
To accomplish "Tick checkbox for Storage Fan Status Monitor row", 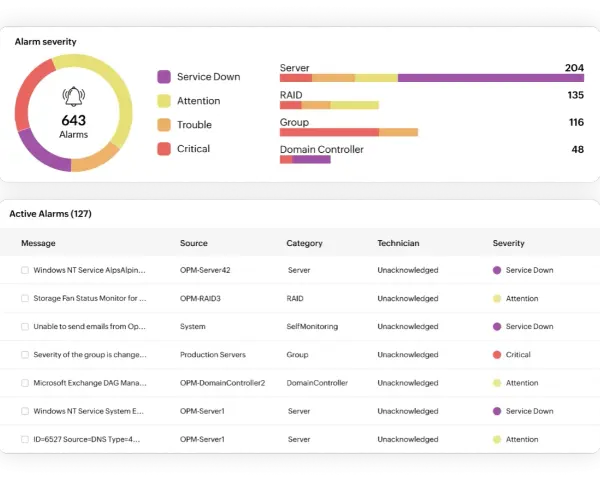I will [x=25, y=298].
